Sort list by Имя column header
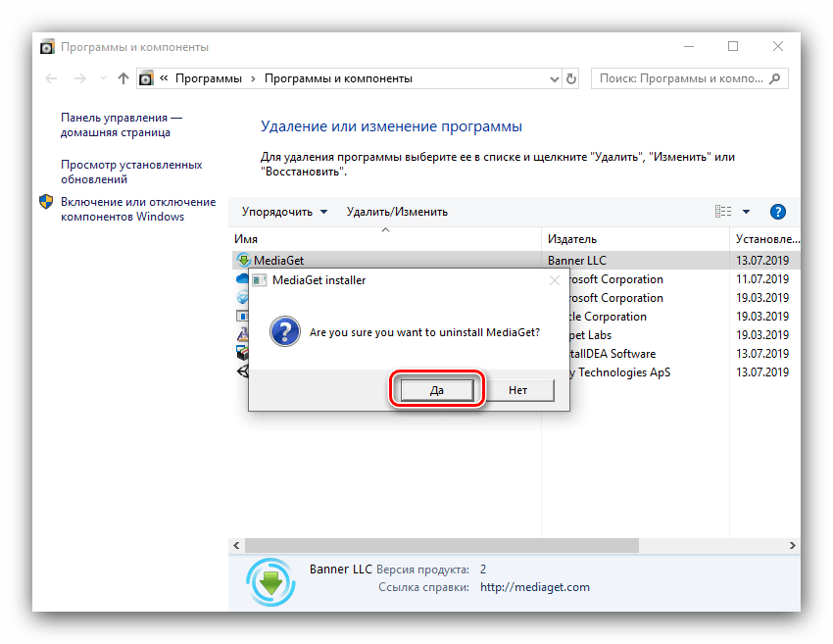 [x=245, y=239]
